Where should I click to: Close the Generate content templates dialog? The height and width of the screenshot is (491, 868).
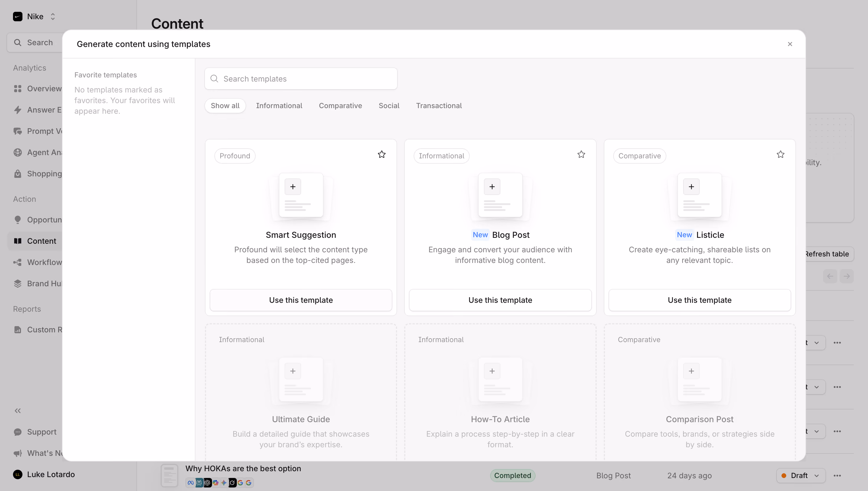pos(790,44)
